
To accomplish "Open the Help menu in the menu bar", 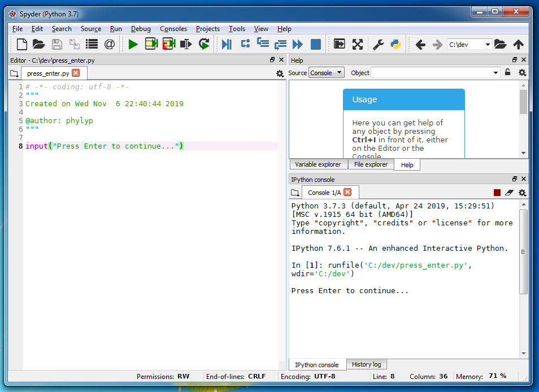I will click(284, 29).
